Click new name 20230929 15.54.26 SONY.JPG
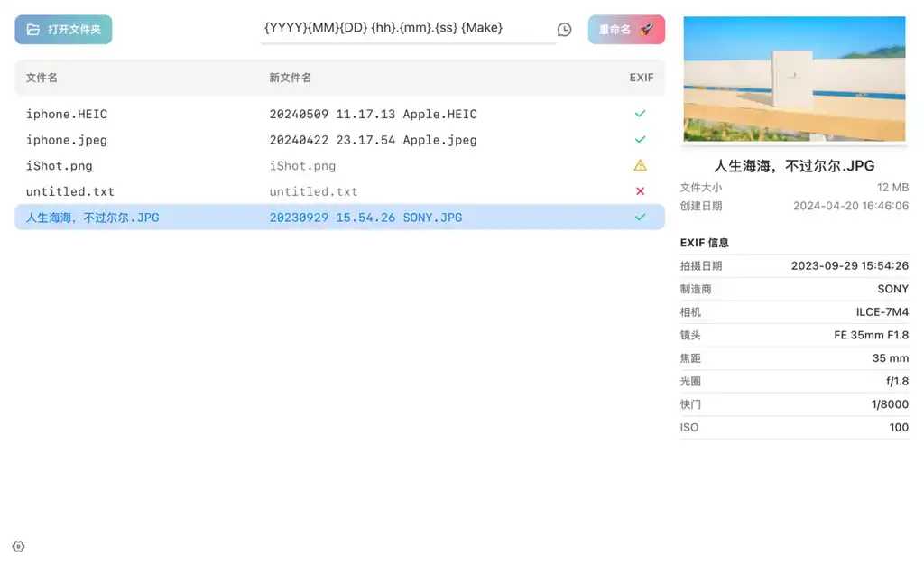This screenshot has width=924, height=565. (365, 218)
